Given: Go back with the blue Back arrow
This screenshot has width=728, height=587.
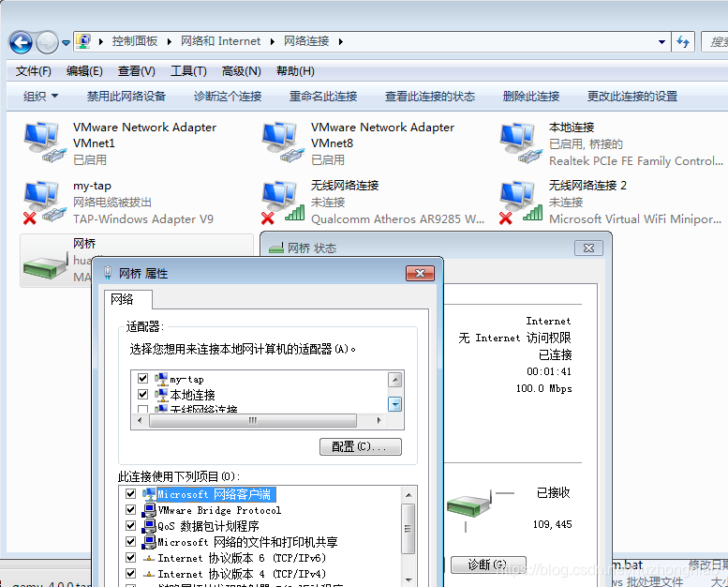Looking at the screenshot, I should (21, 43).
